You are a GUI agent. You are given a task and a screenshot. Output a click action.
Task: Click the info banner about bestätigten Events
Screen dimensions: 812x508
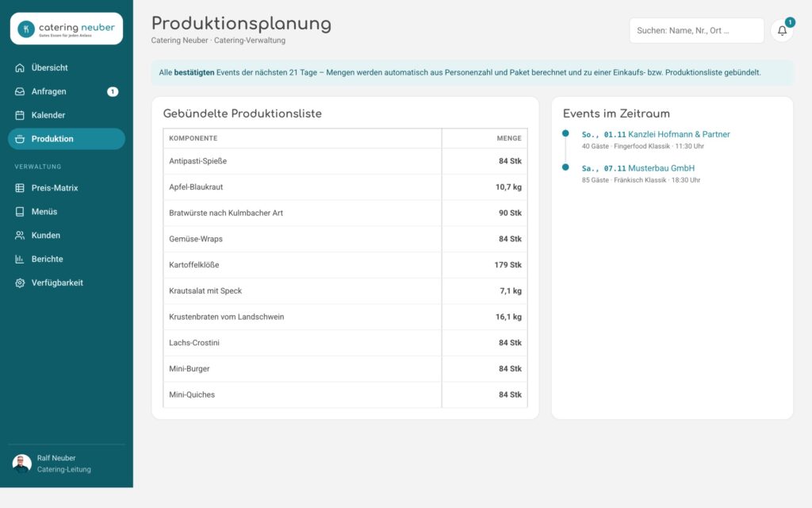473,72
